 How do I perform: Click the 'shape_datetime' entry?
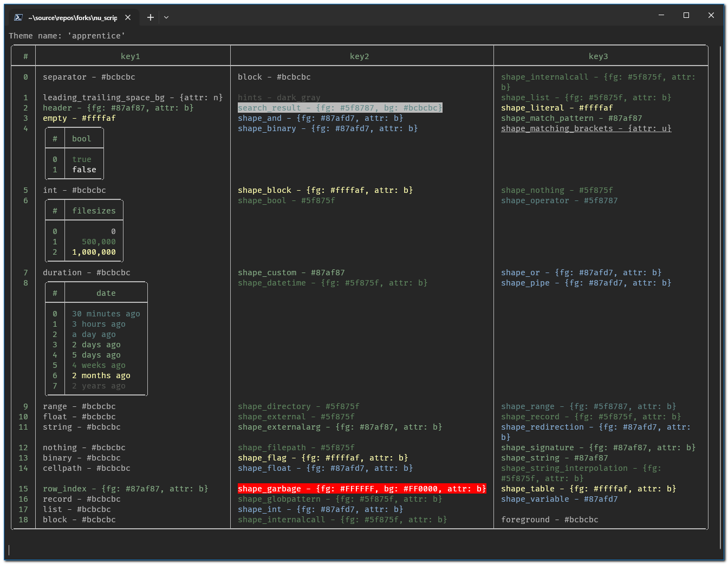tap(333, 283)
